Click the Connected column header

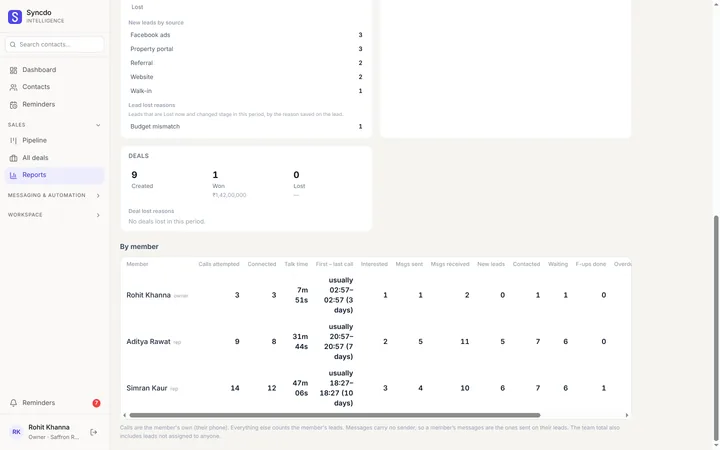pos(262,264)
